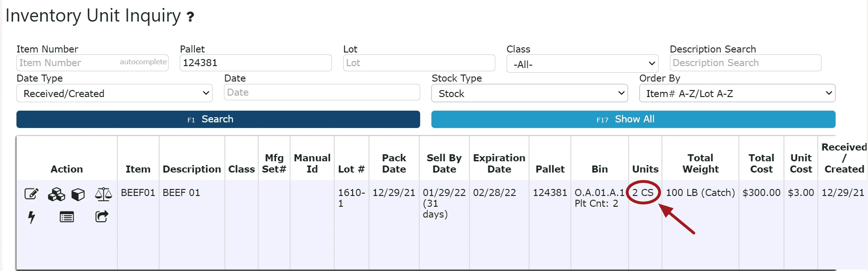Open the Stock Type dropdown
The image size is (868, 271).
pos(529,93)
